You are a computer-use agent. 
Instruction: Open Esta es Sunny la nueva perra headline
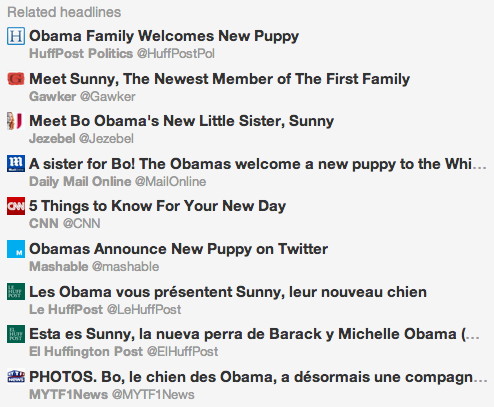click(254, 334)
